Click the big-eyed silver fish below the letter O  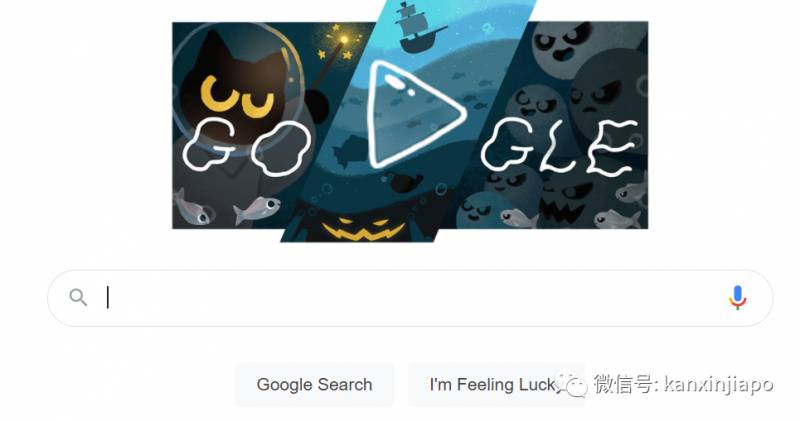(257, 209)
